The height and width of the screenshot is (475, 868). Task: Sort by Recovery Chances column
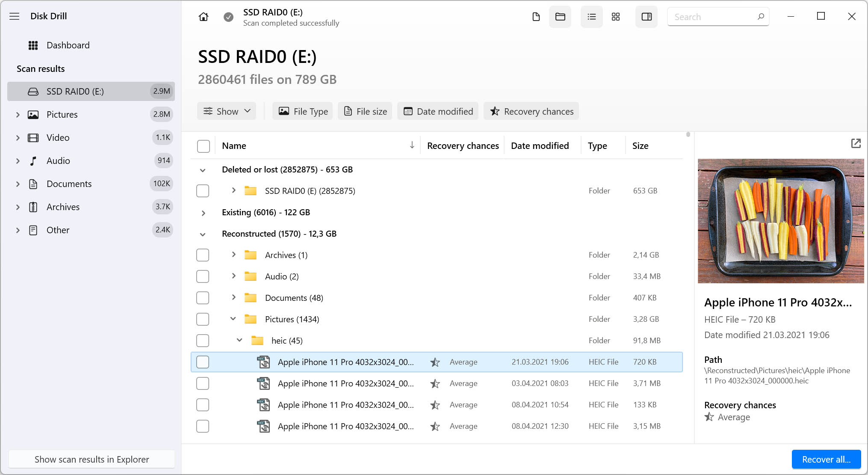point(462,145)
